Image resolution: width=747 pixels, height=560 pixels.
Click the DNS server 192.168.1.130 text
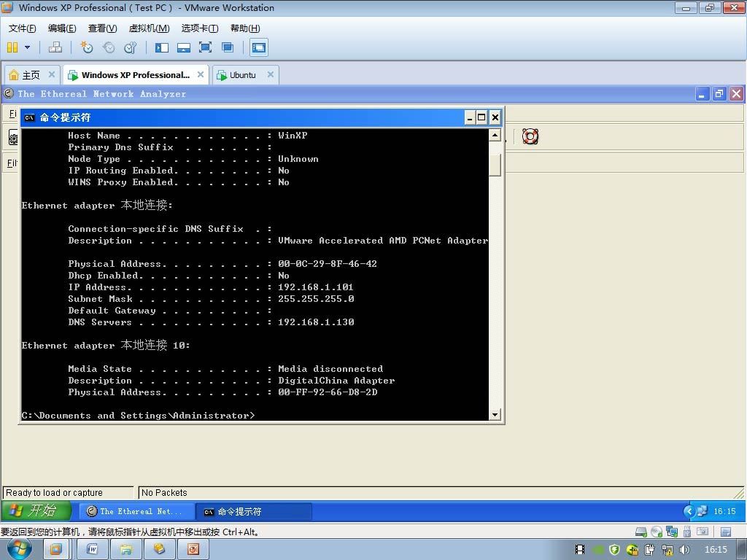tap(316, 322)
